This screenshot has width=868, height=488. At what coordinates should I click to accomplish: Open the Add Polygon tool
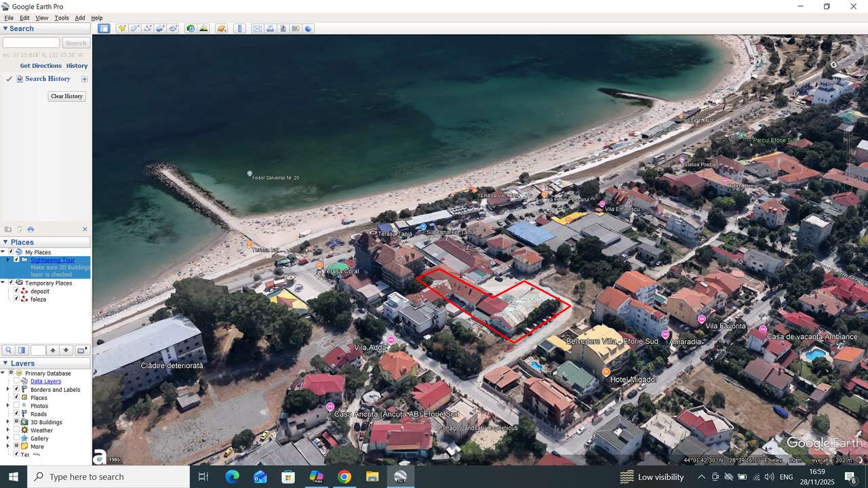click(134, 28)
